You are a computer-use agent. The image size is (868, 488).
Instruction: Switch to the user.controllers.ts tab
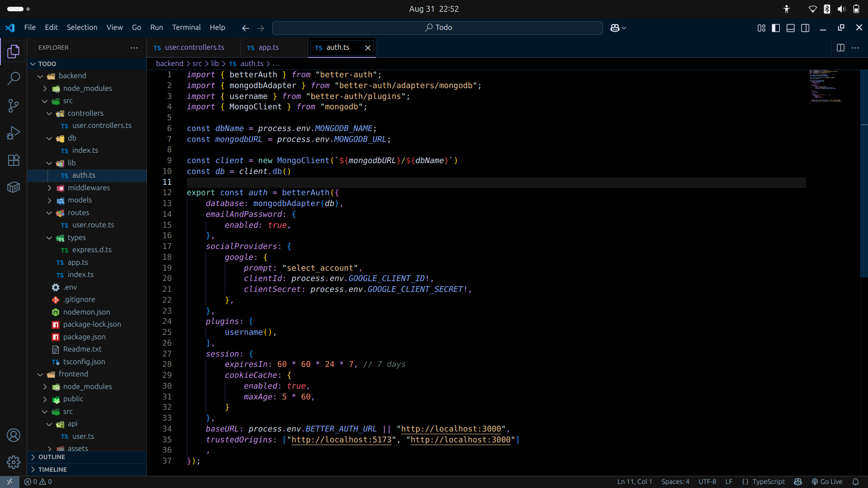[194, 47]
